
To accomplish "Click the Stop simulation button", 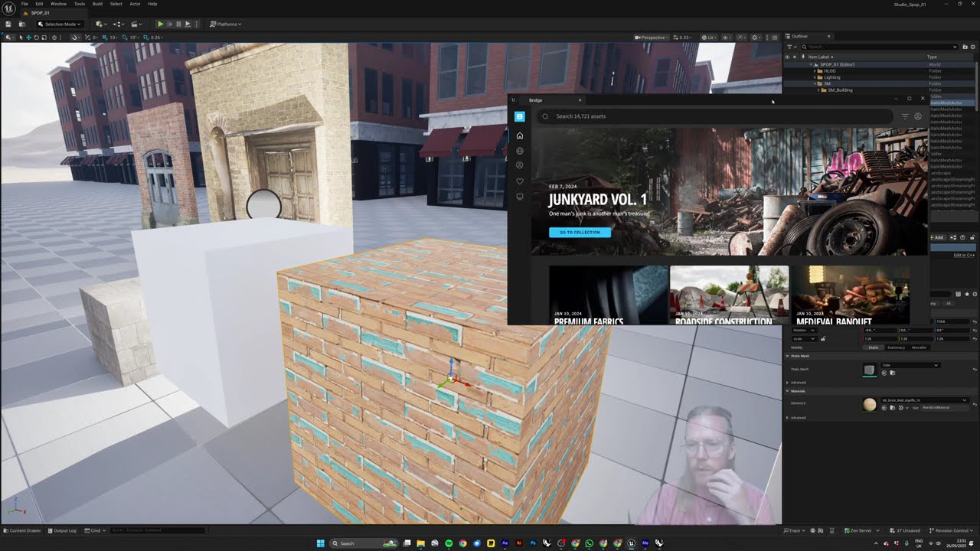I will pos(178,24).
